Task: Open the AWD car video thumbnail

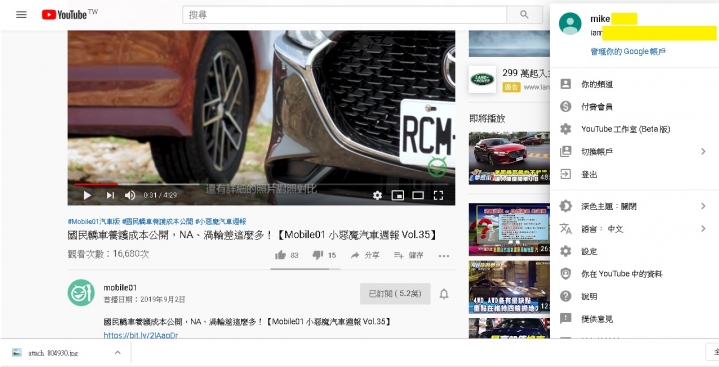Action: 509,287
